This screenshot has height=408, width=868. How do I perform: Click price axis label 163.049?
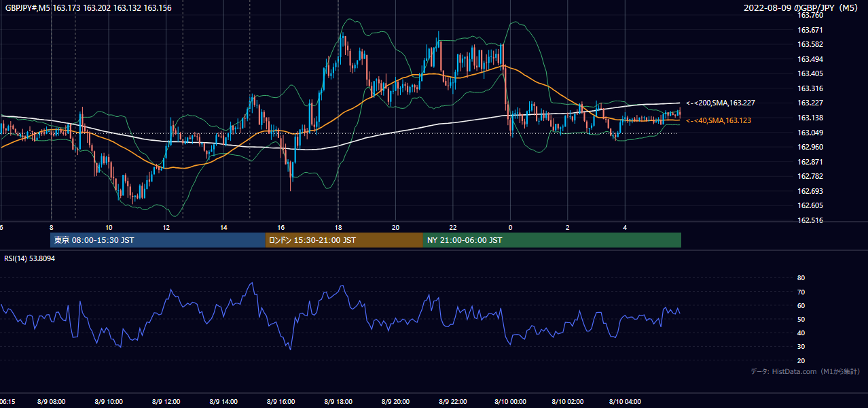click(x=810, y=133)
